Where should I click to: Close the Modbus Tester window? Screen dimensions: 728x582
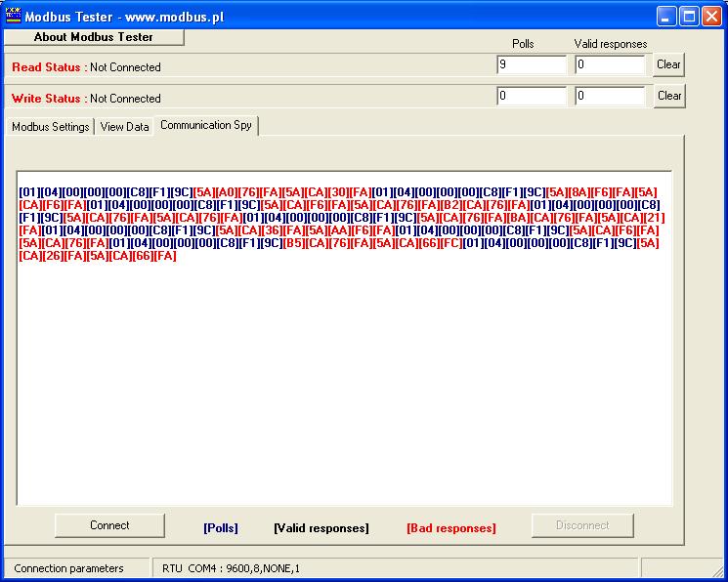pyautogui.click(x=711, y=17)
